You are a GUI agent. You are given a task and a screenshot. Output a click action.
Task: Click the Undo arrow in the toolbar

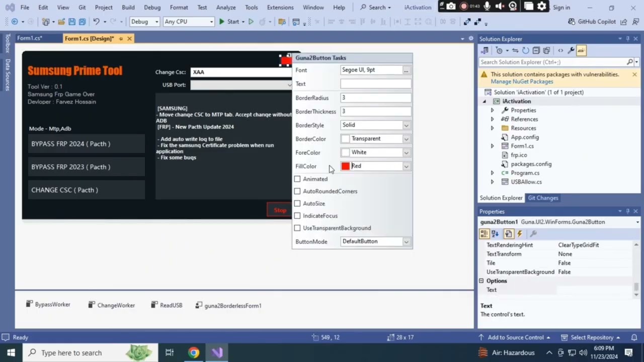pyautogui.click(x=96, y=22)
